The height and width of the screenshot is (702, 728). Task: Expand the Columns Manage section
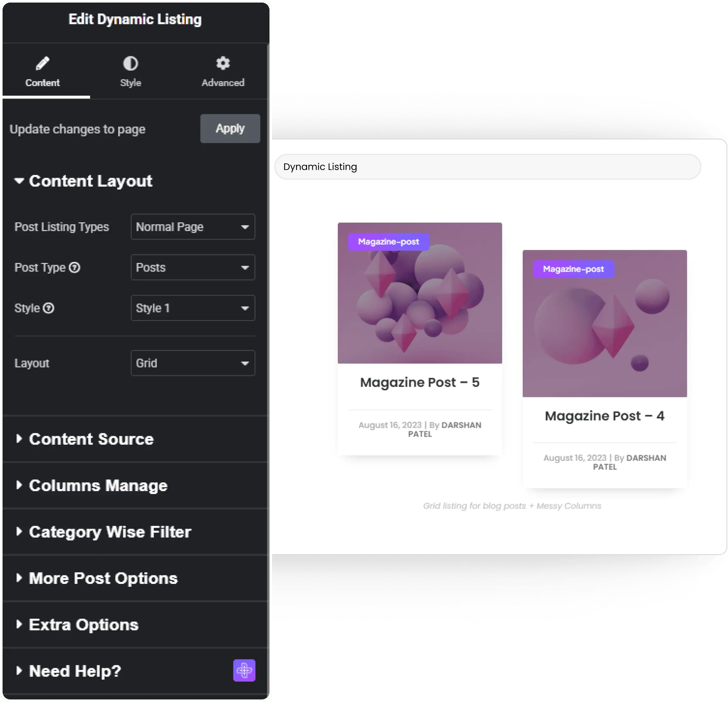pyautogui.click(x=98, y=486)
